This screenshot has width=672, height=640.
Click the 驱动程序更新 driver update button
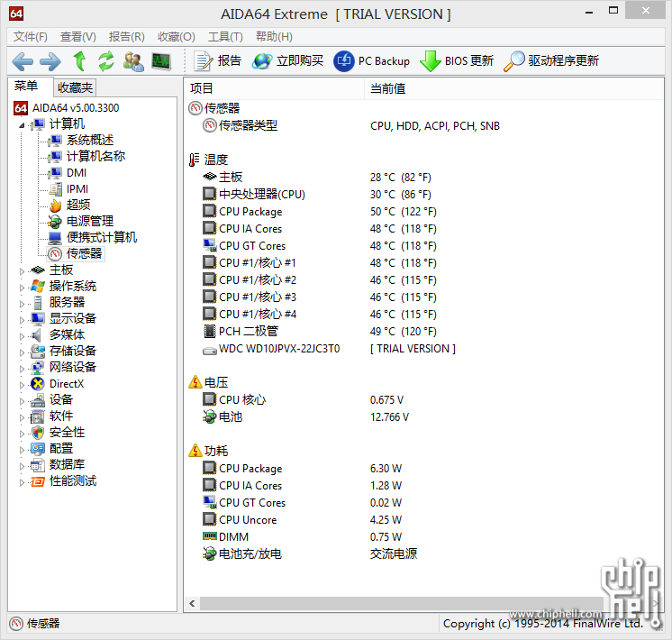tap(551, 61)
